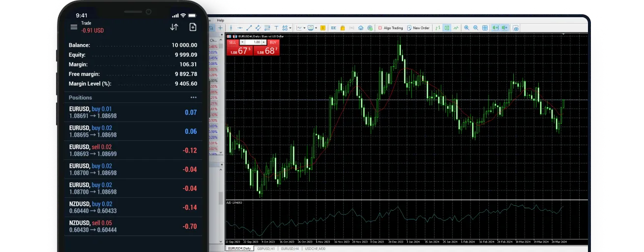Click the chart screenshot camera icon
The image size is (644, 252).
(516, 28)
